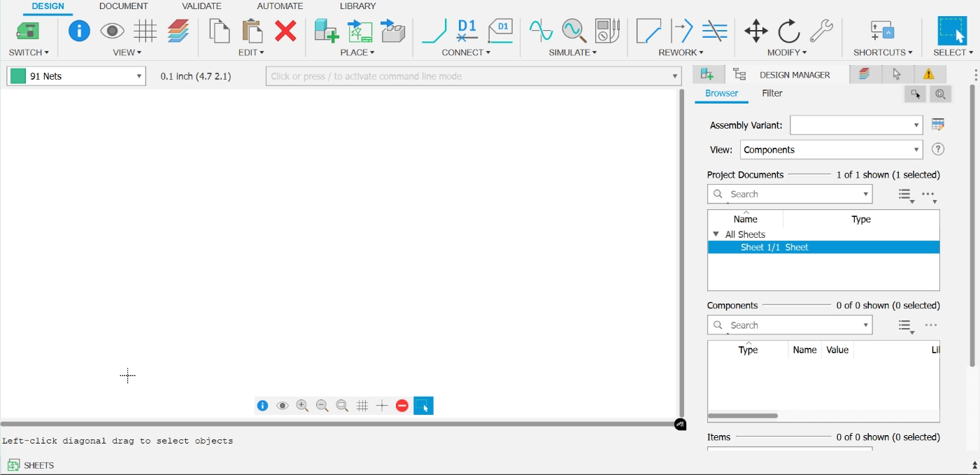
Task: Select the D1 Name tool
Action: coord(467,31)
